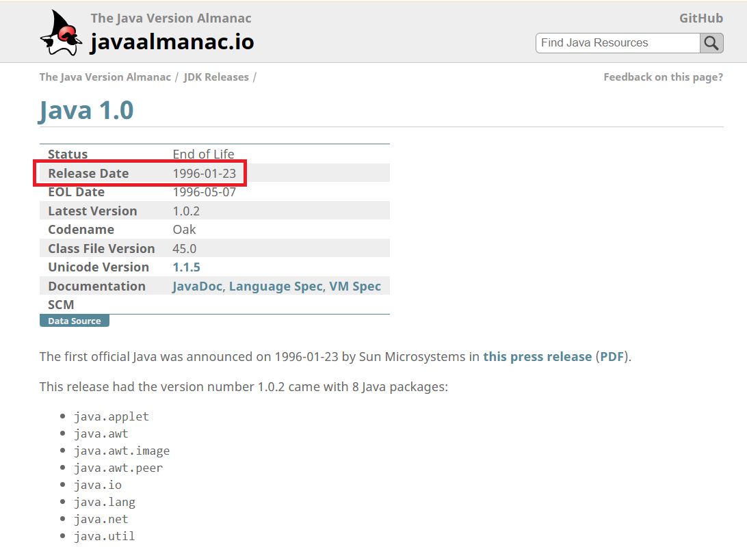Click the java.net package item
The image size is (747, 560).
tap(101, 519)
